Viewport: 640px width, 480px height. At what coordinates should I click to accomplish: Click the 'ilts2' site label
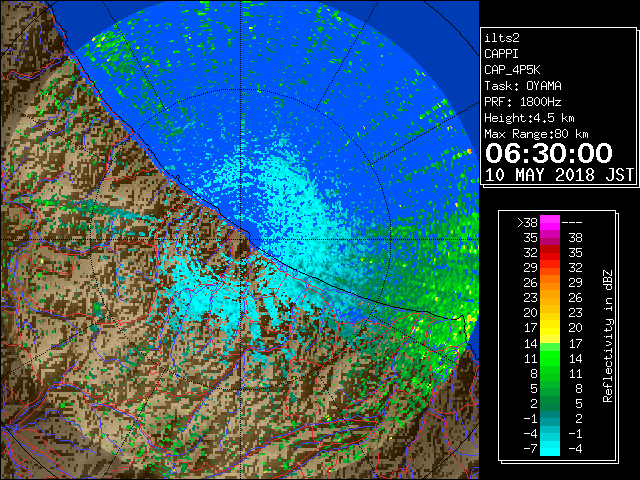[502, 38]
